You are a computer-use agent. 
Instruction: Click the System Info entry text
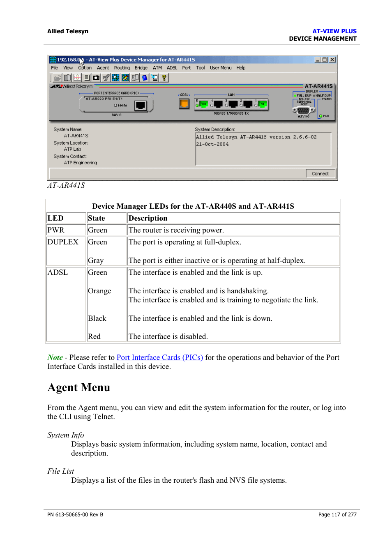66,435
